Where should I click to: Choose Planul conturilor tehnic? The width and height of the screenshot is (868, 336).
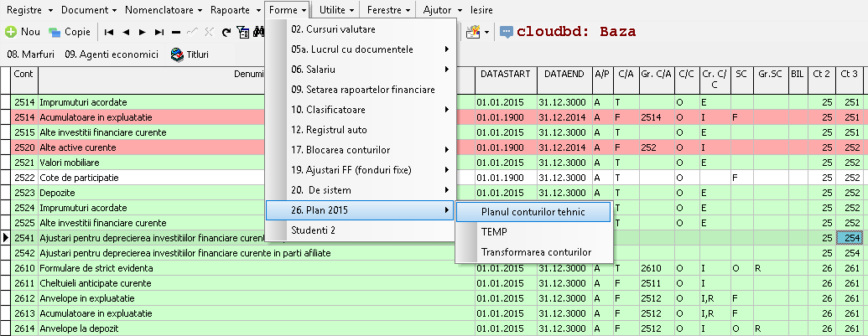(x=533, y=212)
